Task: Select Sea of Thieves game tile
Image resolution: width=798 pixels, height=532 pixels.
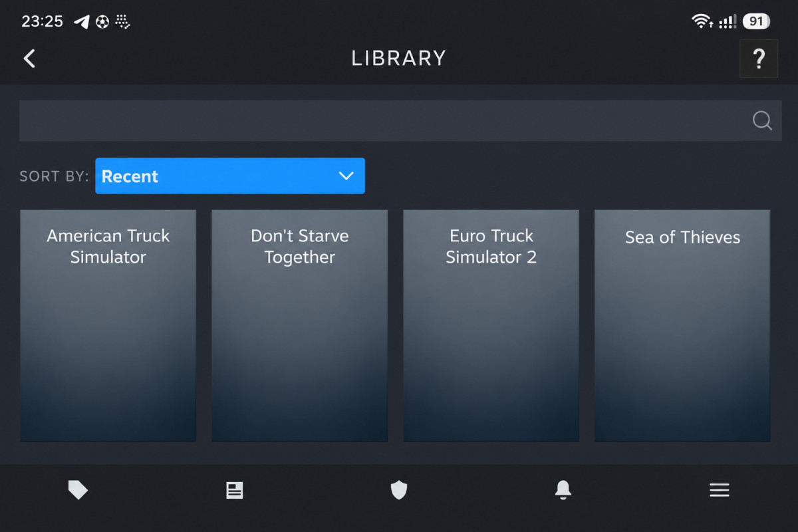Action: (x=682, y=326)
